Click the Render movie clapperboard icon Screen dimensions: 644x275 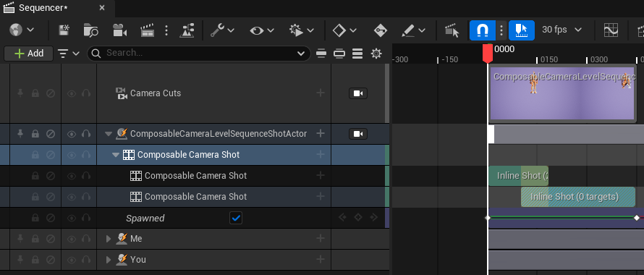[147, 30]
